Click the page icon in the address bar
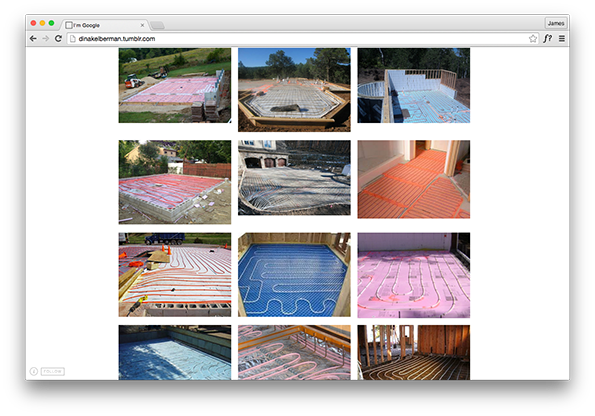595x416 pixels. click(x=72, y=39)
